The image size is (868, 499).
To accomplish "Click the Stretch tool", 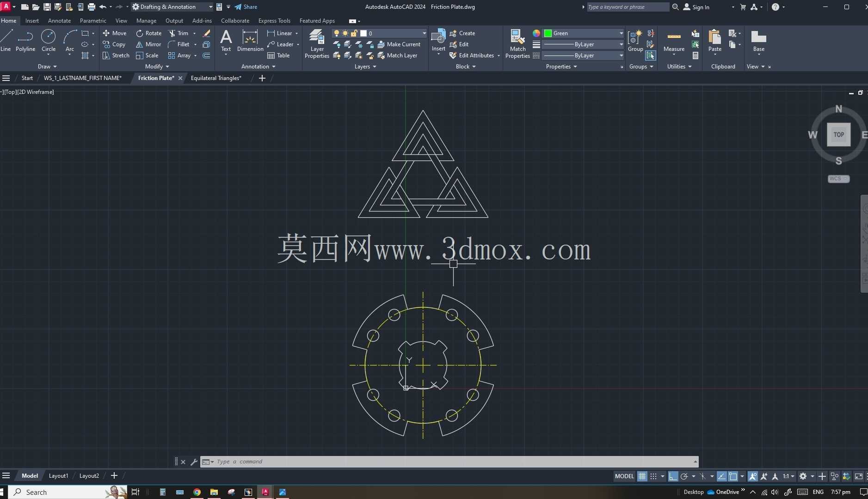I will tap(116, 55).
